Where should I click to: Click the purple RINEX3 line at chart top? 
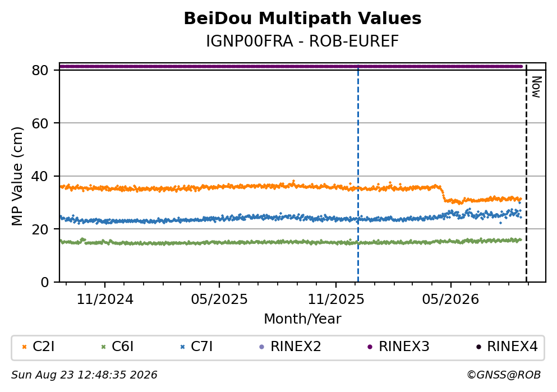point(291,66)
